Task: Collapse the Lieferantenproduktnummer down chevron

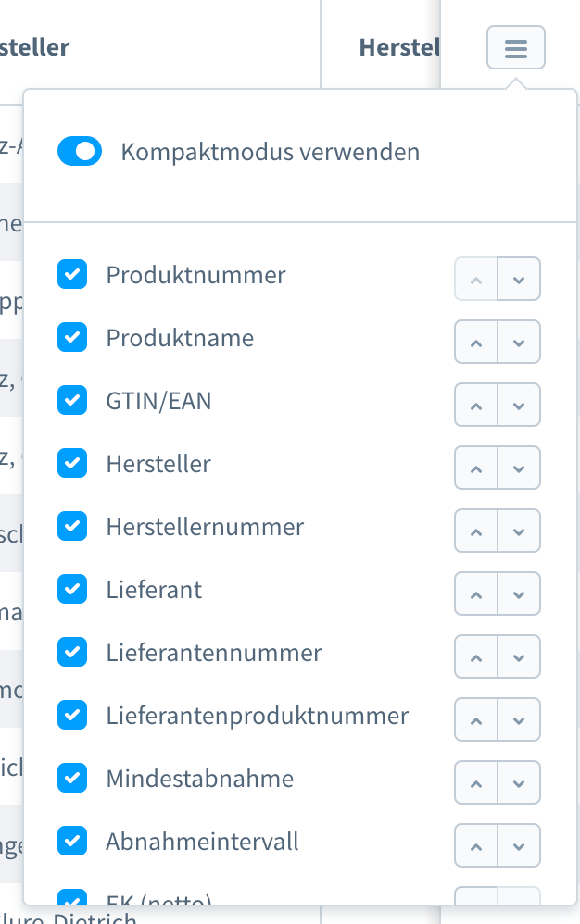Action: 518,719
